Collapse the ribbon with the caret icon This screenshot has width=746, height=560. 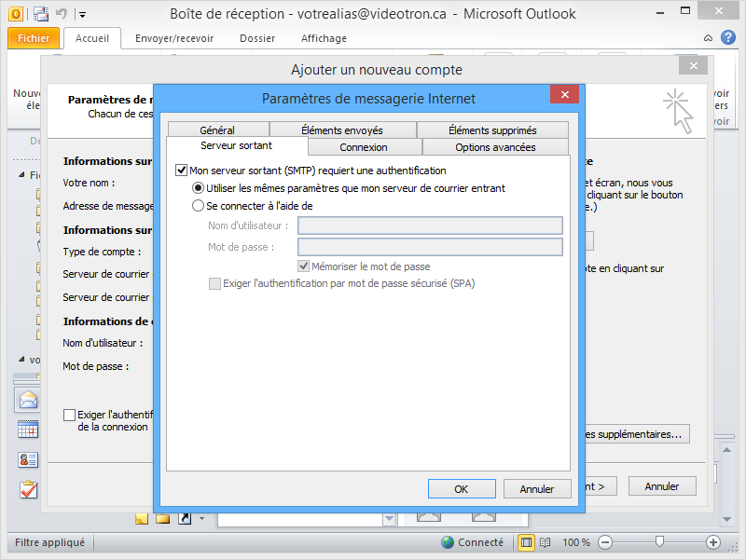[708, 38]
